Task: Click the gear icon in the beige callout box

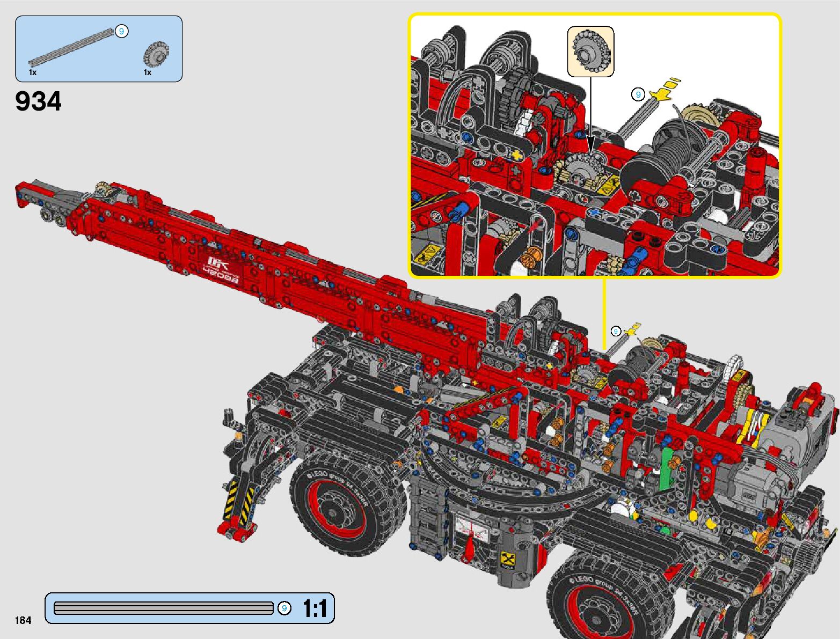Action: pyautogui.click(x=591, y=51)
